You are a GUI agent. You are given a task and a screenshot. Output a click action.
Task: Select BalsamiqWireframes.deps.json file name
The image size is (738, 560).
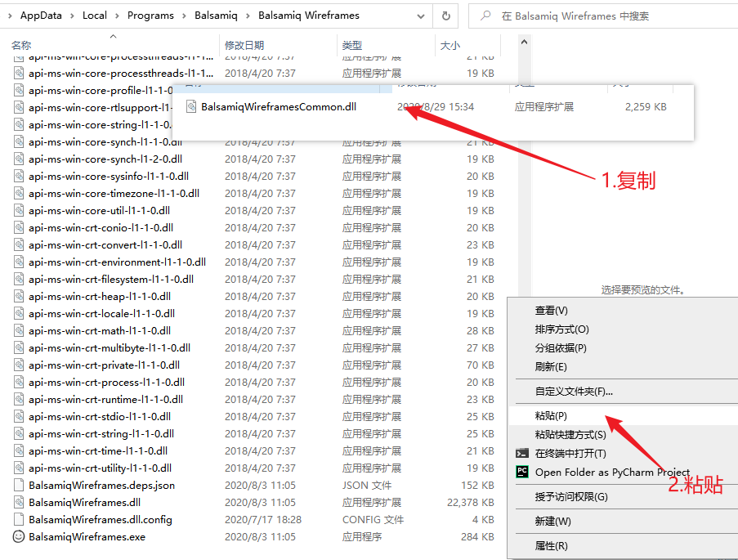point(101,485)
